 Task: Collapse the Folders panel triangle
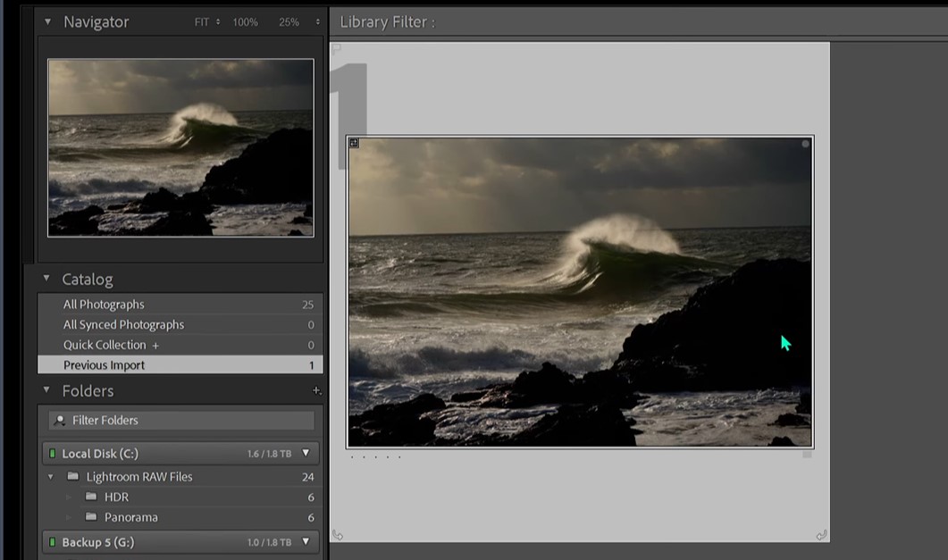point(46,390)
